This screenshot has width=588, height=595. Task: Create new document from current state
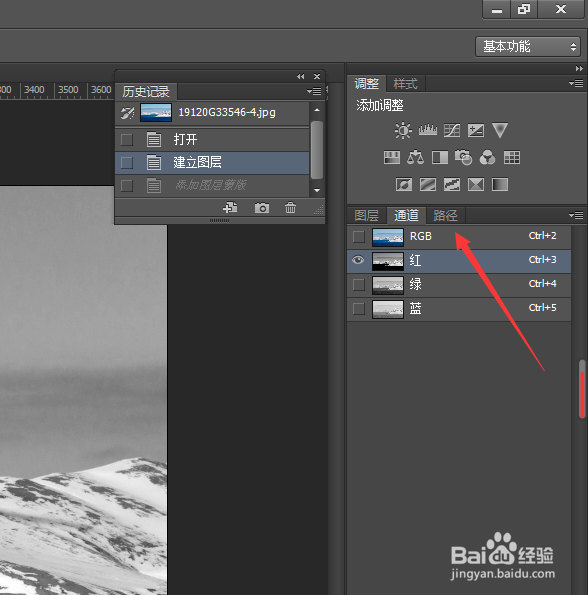[x=230, y=208]
